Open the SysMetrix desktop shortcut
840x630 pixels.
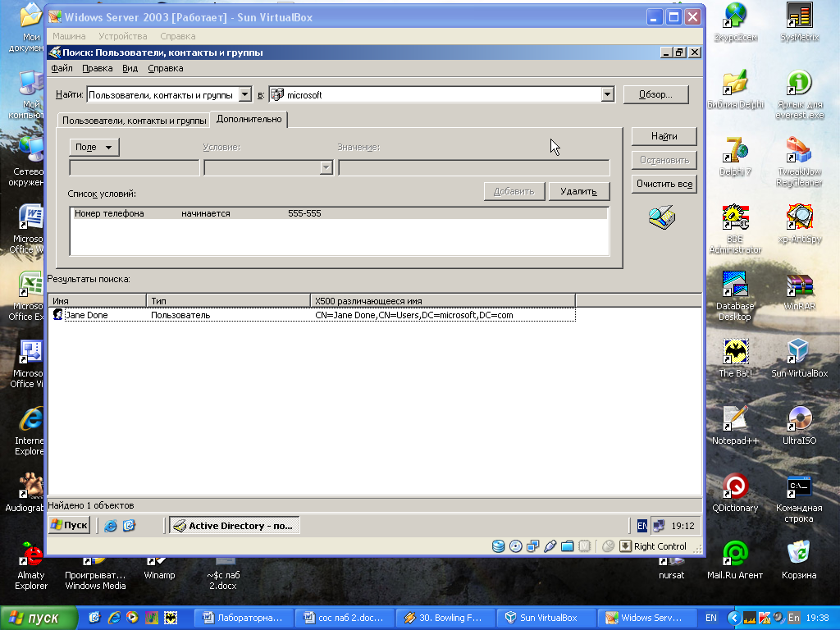tap(799, 21)
